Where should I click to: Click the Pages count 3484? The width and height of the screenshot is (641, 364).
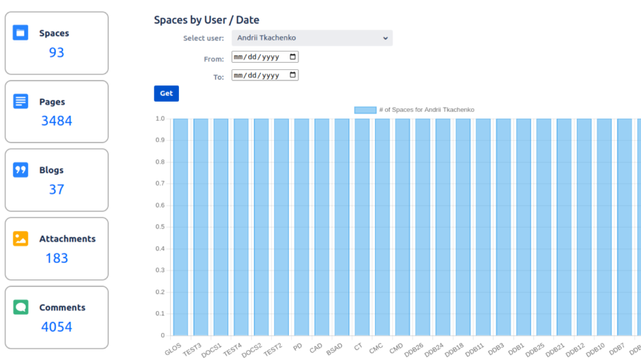(x=57, y=121)
